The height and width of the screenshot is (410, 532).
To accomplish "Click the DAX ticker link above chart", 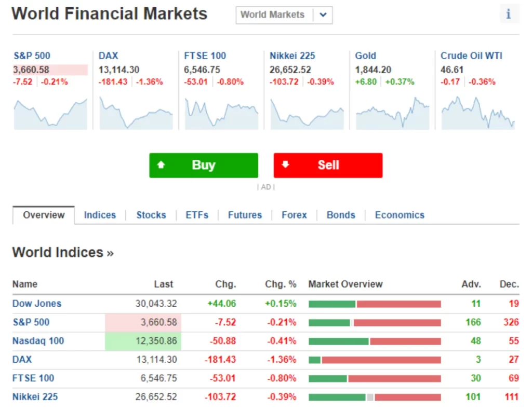I will (x=108, y=56).
